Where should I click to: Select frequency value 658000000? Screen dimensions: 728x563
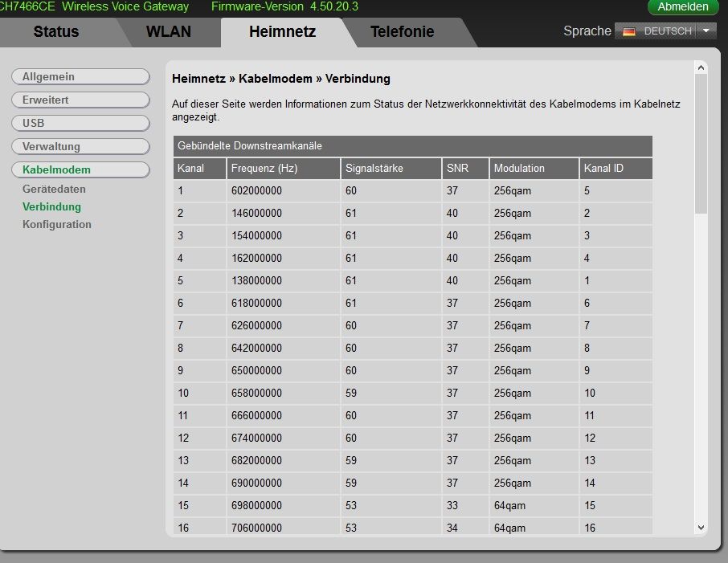pyautogui.click(x=257, y=393)
